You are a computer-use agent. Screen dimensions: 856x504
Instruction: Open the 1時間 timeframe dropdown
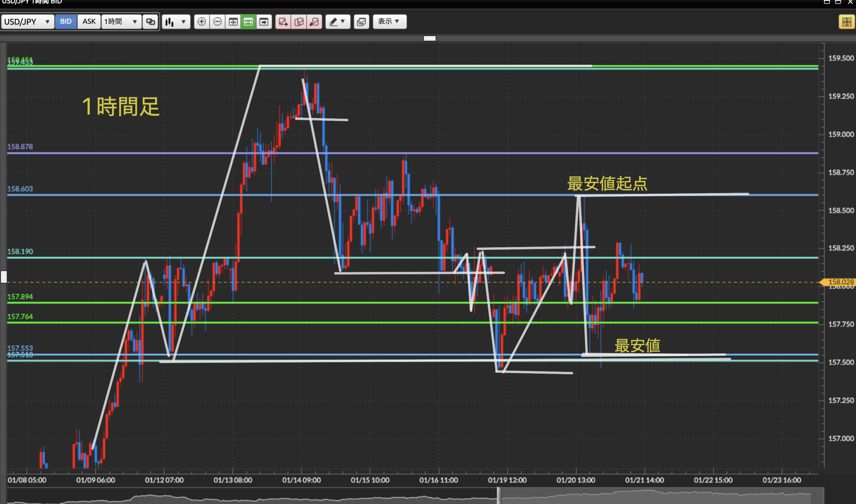click(121, 22)
